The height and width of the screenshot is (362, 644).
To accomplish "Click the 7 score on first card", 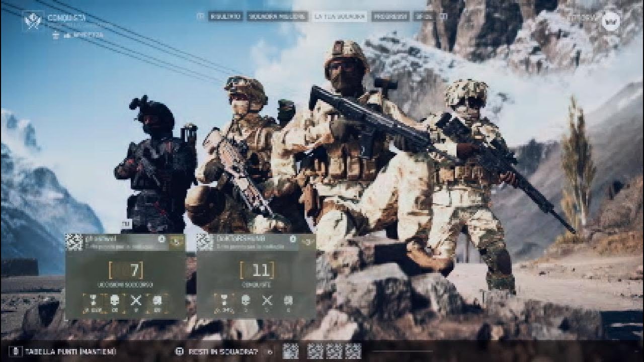I will [134, 270].
